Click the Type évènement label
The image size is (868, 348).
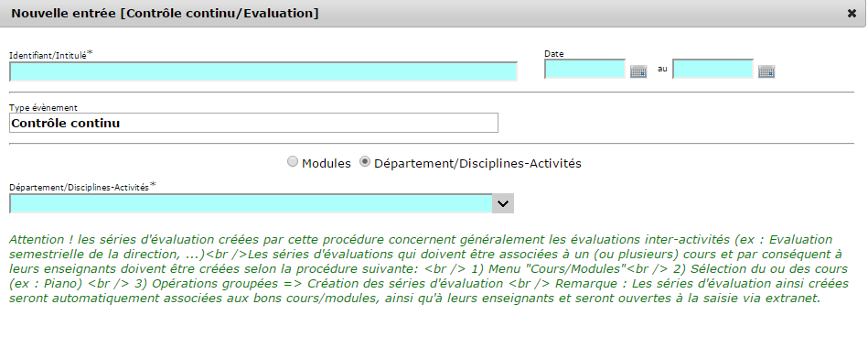[x=43, y=107]
